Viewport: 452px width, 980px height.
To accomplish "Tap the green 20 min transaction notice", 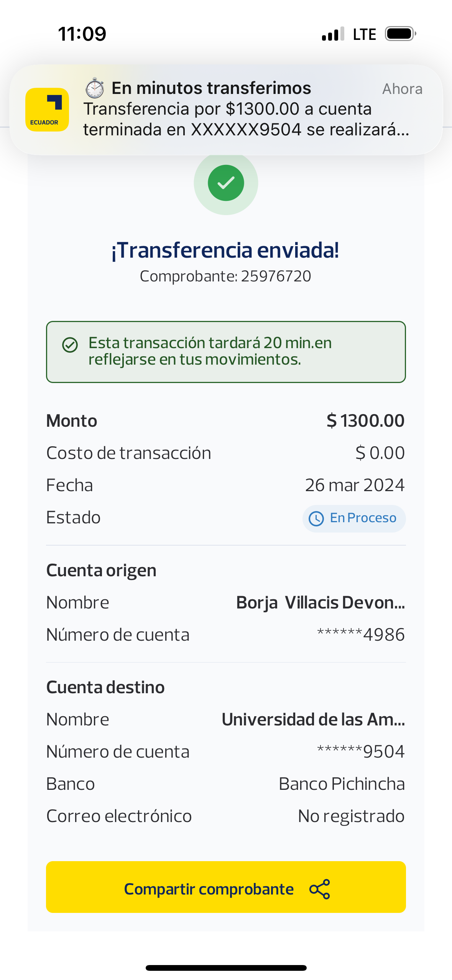I will point(226,352).
